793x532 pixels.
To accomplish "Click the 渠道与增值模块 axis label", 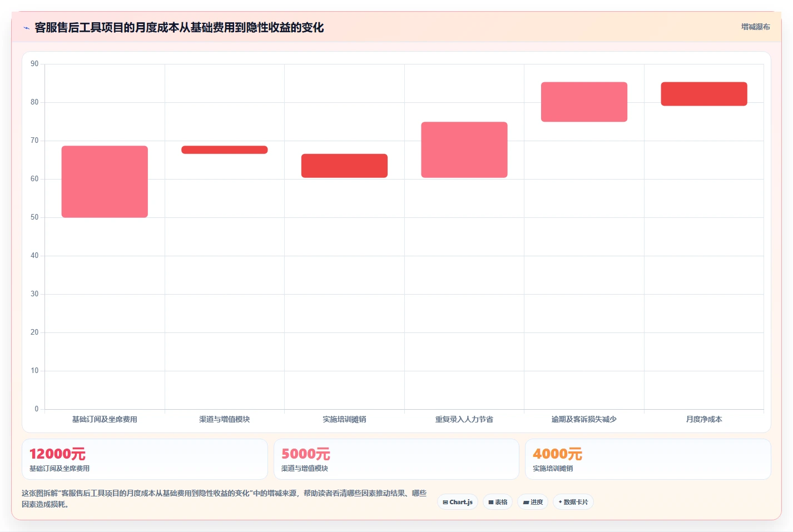I will pyautogui.click(x=225, y=419).
